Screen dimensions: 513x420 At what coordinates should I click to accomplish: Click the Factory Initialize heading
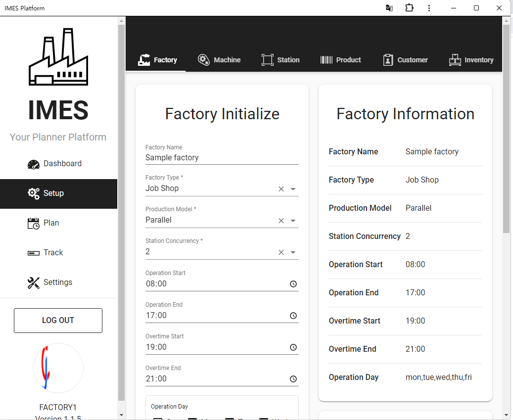[222, 114]
